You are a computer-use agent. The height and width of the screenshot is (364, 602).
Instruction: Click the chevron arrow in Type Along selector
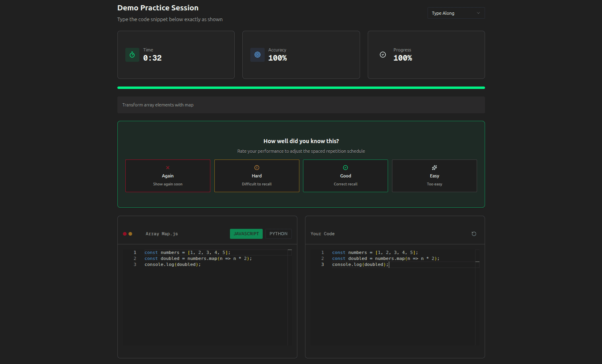[x=478, y=13]
